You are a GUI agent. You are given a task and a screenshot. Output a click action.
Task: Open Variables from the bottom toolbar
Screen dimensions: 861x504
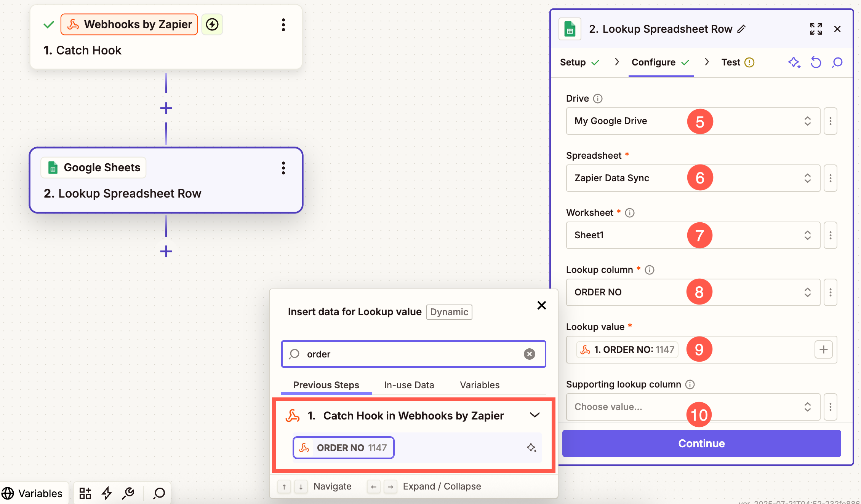click(32, 493)
